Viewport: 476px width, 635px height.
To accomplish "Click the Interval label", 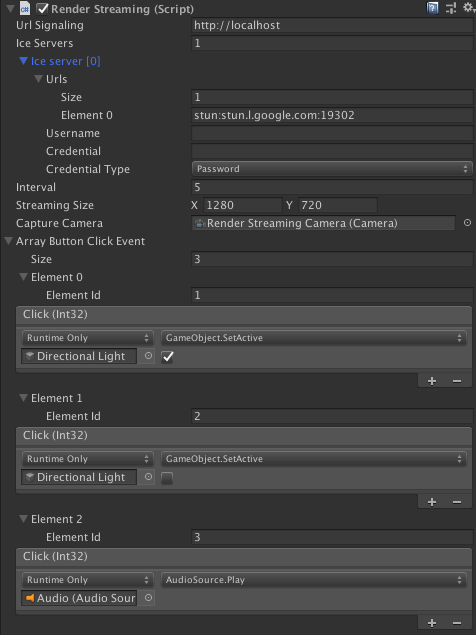I will click(x=36, y=187).
